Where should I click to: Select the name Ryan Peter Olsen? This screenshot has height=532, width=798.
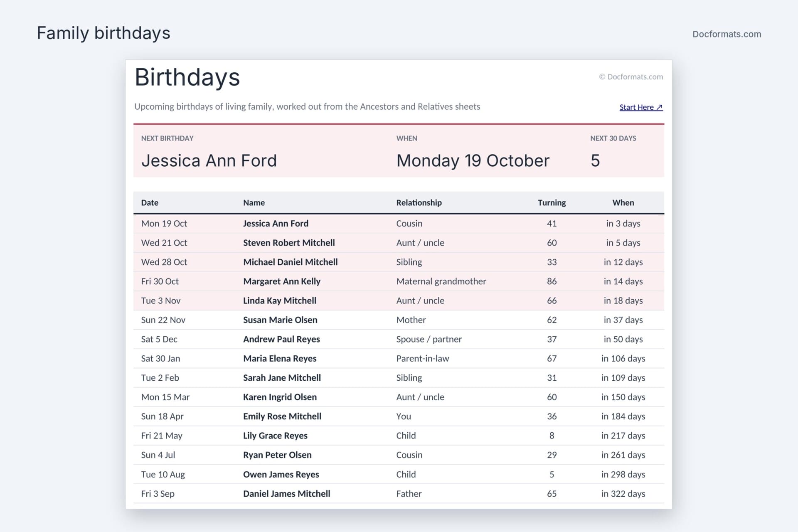(x=277, y=455)
